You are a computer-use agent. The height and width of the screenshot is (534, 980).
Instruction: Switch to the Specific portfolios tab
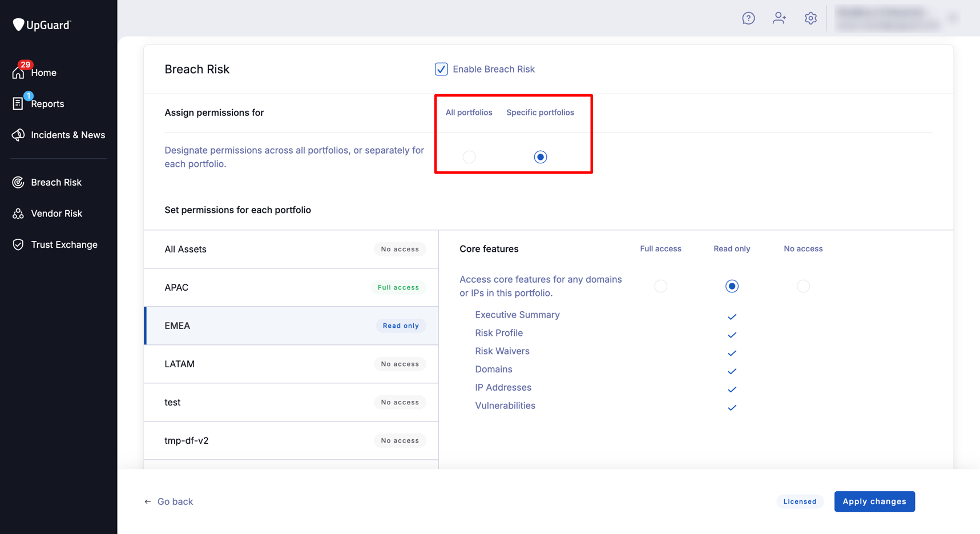tap(540, 112)
